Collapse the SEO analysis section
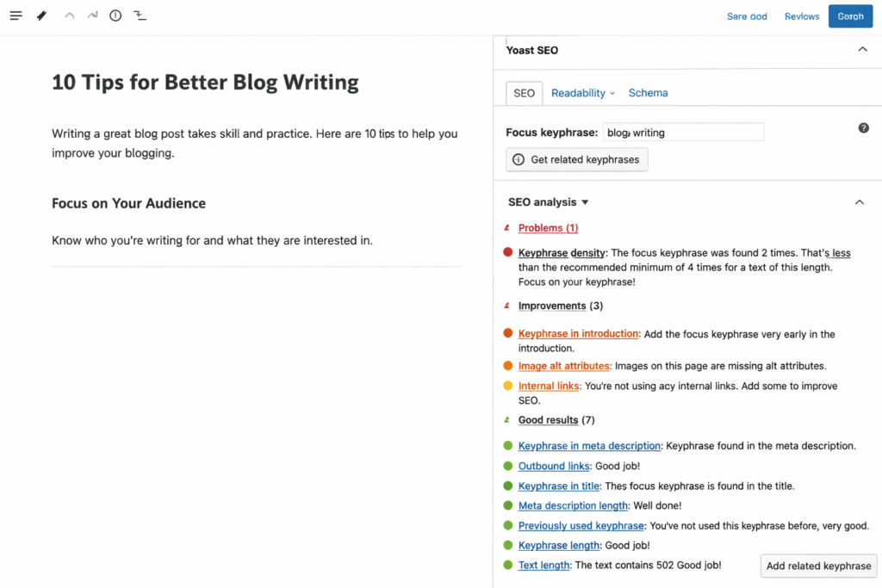 859,201
